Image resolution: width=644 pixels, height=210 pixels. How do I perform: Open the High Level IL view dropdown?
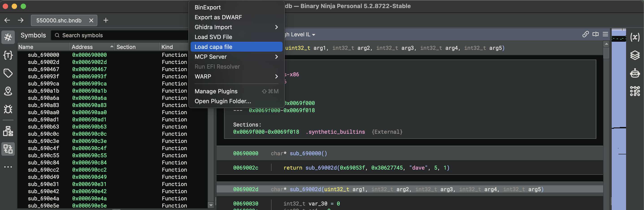(x=300, y=35)
